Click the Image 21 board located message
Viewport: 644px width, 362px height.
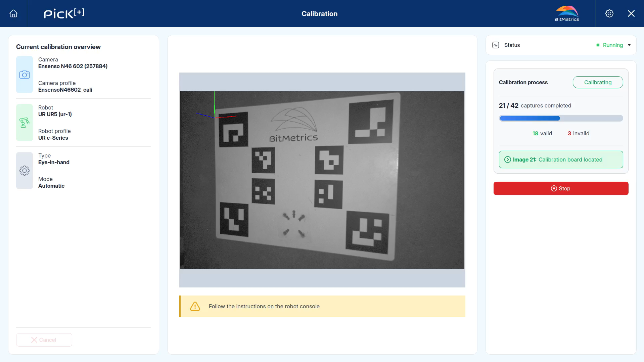[x=561, y=160]
